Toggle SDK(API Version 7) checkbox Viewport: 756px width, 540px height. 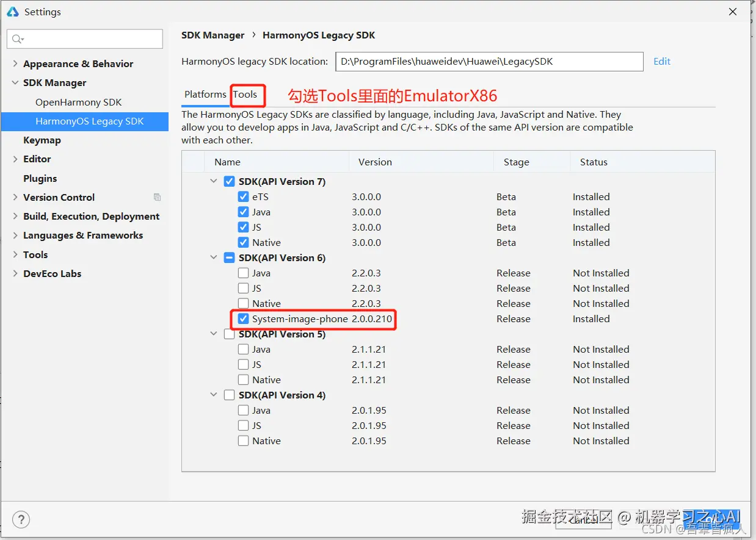(x=229, y=181)
